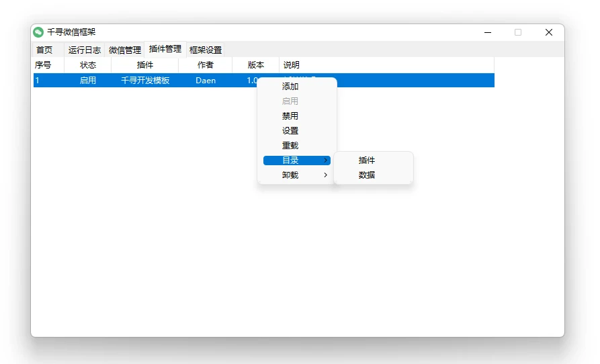Open the 运行日志 tab
Image resolution: width=600 pixels, height=364 pixels.
[x=85, y=50]
